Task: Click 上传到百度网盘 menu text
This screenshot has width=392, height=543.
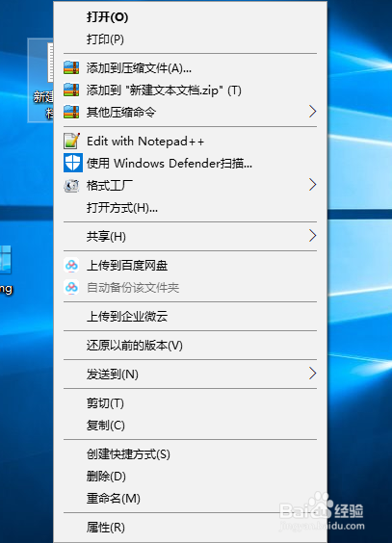Action: click(x=127, y=266)
